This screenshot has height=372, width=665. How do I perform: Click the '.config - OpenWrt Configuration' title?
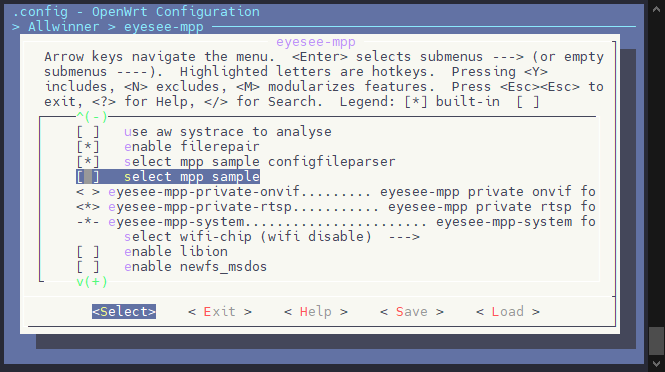click(x=136, y=12)
